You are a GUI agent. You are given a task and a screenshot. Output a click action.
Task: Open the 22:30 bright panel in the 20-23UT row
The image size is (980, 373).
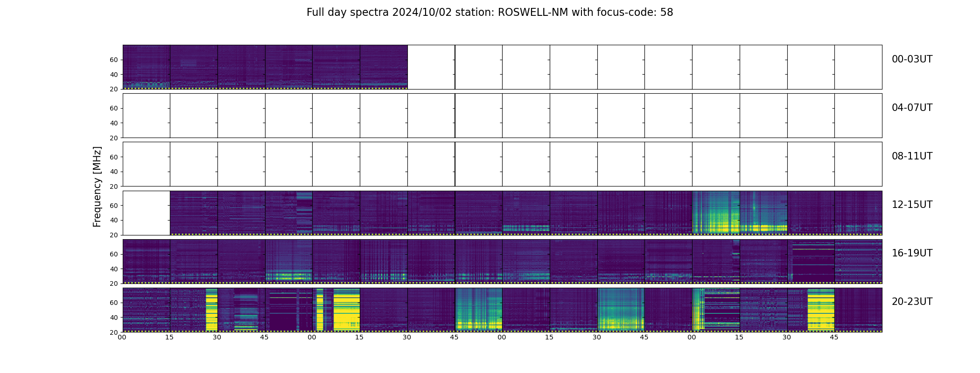(x=621, y=310)
